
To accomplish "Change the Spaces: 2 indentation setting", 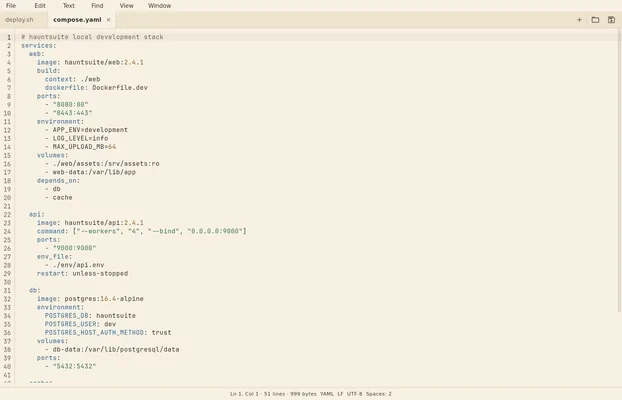I will pos(378,394).
